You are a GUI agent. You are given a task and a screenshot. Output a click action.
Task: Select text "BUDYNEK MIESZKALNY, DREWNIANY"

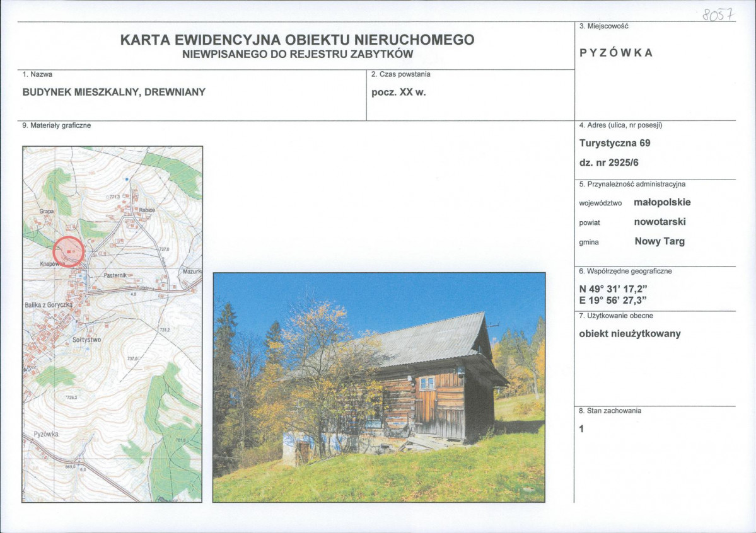pos(113,92)
